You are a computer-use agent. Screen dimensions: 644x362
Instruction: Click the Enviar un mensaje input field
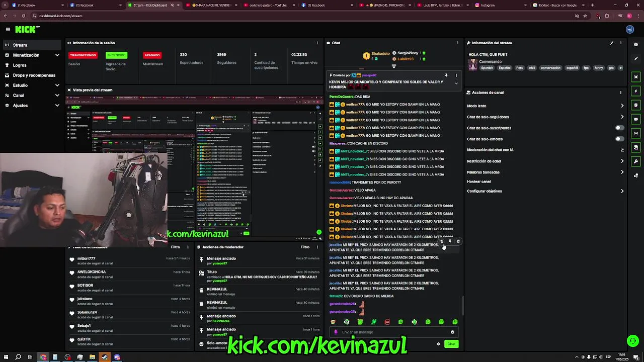click(x=393, y=332)
